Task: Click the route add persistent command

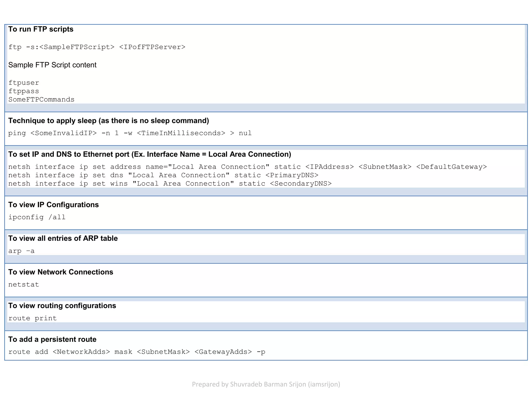Action: pos(137,352)
